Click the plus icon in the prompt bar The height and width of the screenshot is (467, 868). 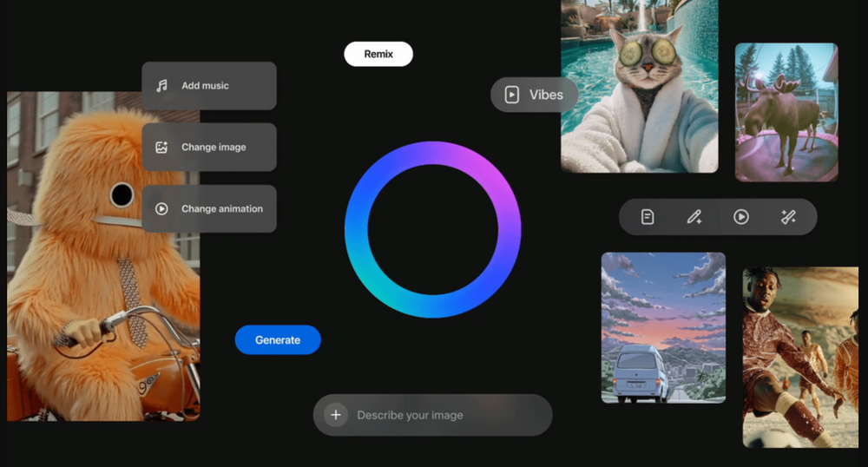point(336,415)
